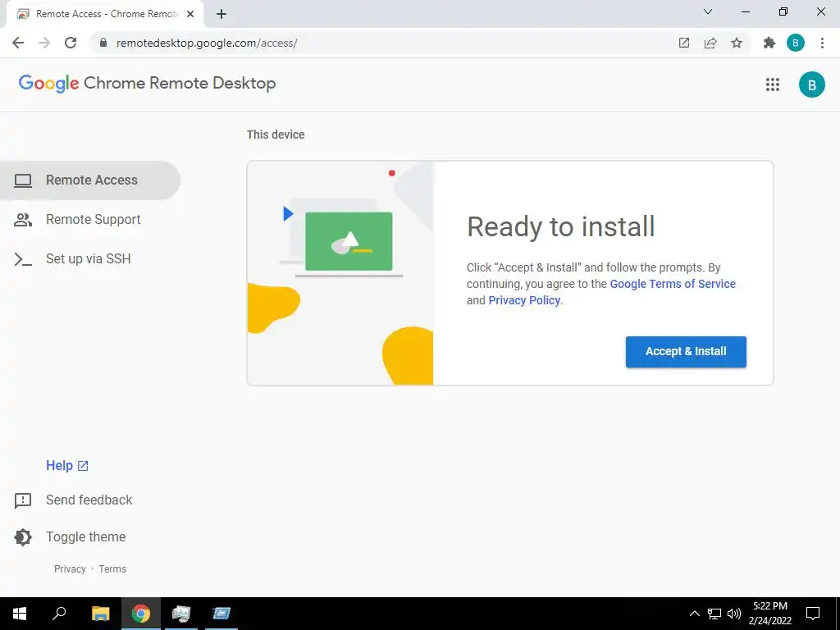The height and width of the screenshot is (630, 840).
Task: Click the installation illustration image
Action: pyautogui.click(x=340, y=273)
